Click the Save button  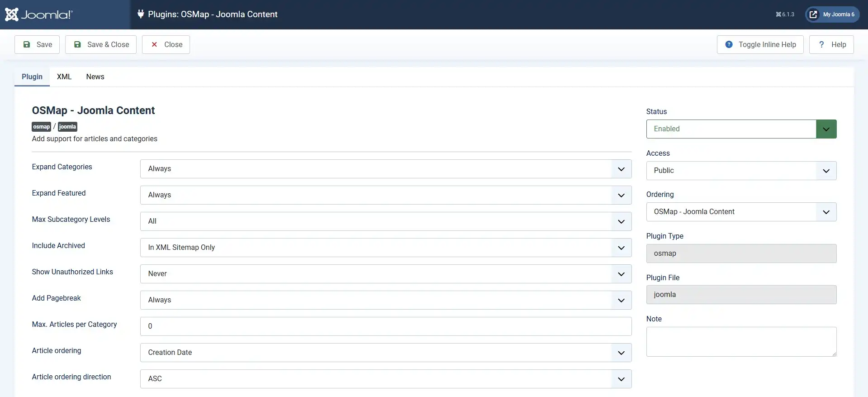(37, 44)
